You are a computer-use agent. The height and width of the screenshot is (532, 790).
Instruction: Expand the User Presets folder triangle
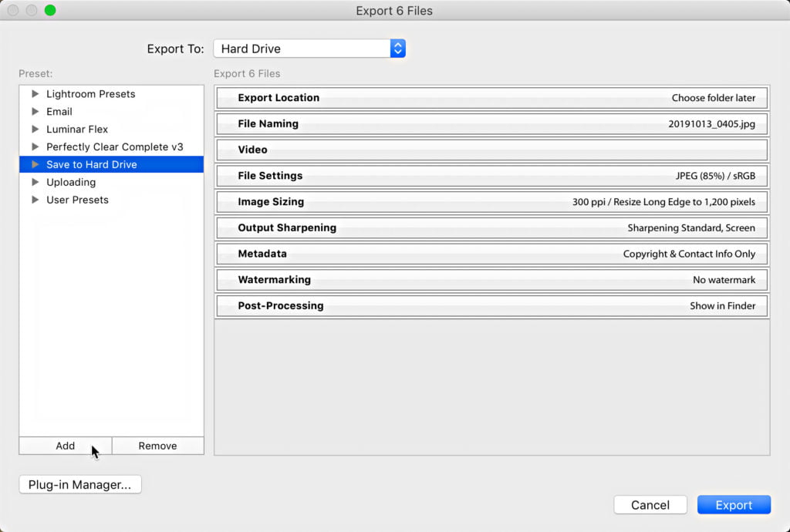click(35, 200)
